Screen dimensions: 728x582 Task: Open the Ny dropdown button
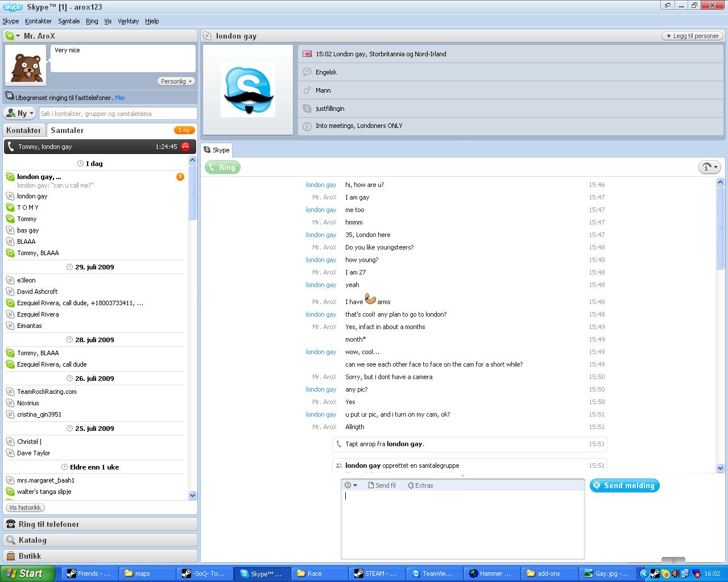tap(20, 113)
